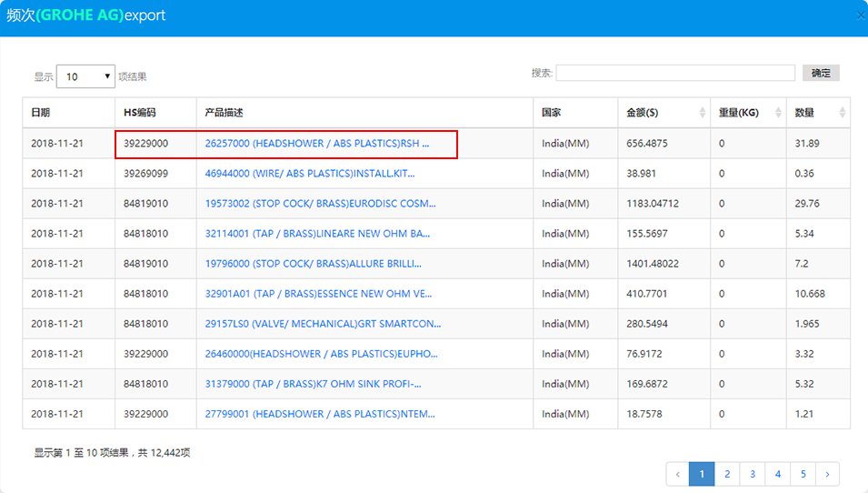This screenshot has width=868, height=493.
Task: Select amount 1401.48022 cell
Action: (664, 264)
